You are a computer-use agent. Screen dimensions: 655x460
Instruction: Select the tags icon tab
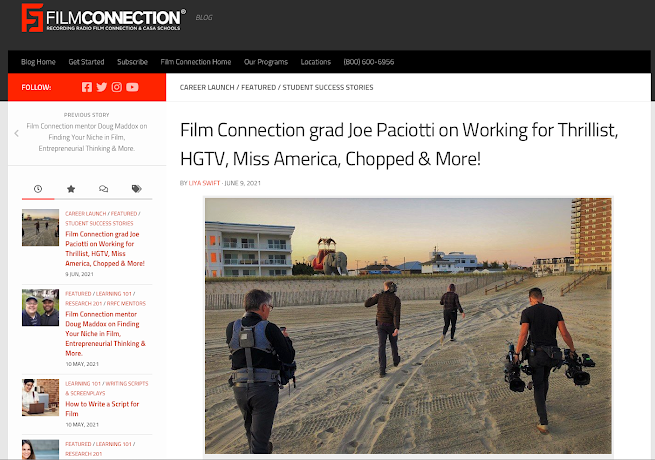tap(136, 189)
